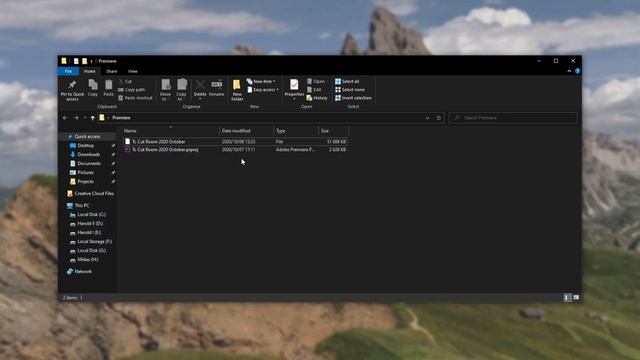Click the Search Premiere field

513,118
